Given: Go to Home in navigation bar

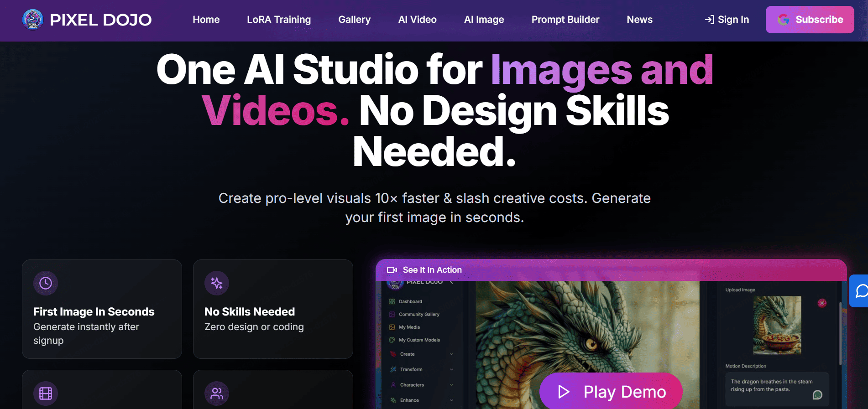Looking at the screenshot, I should [x=206, y=20].
